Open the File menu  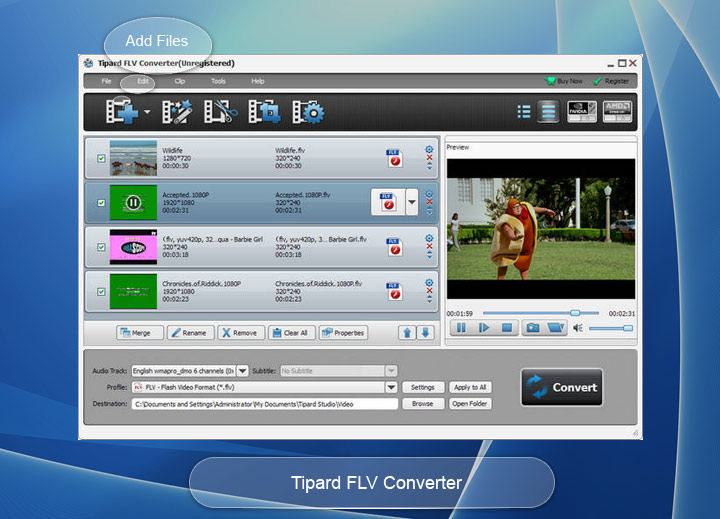coord(107,81)
